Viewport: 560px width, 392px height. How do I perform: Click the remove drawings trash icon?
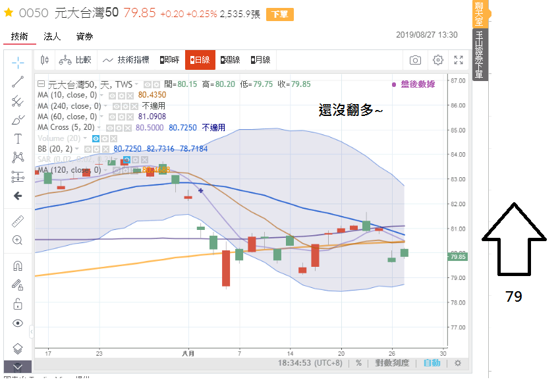tap(18, 367)
